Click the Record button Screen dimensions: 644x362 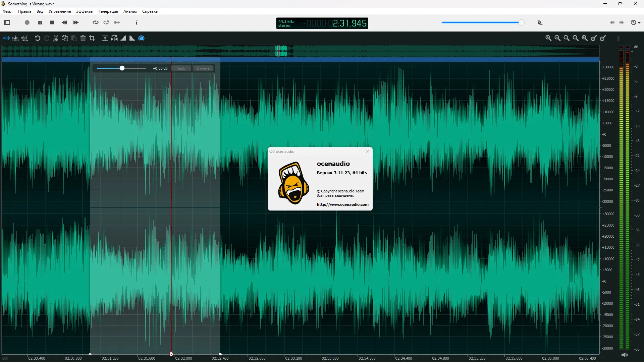tap(27, 22)
